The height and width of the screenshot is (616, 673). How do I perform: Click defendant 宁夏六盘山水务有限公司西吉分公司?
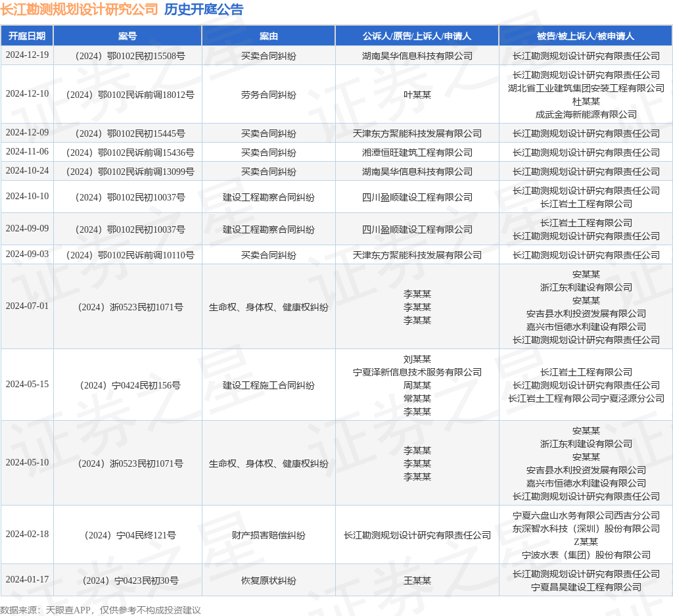coord(586,515)
